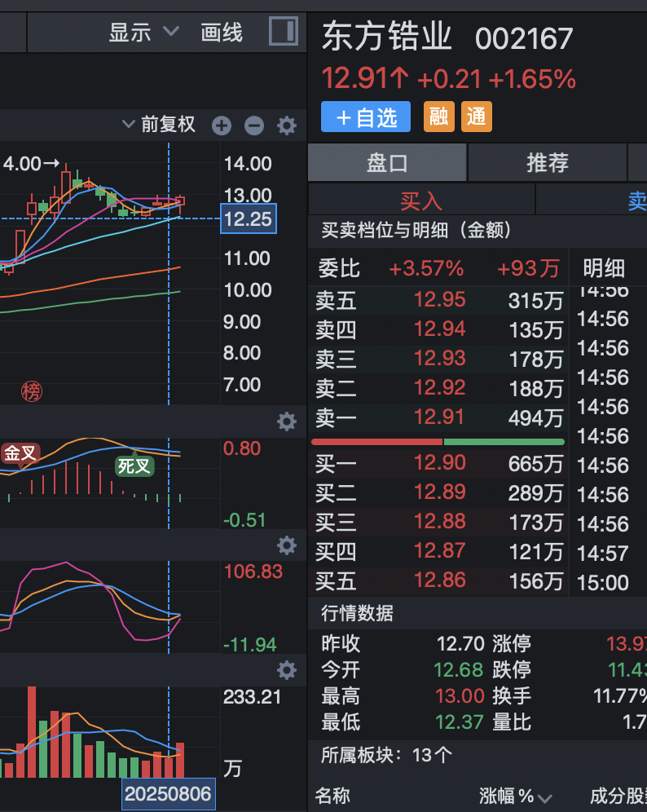Screen dimensions: 647x812
Task: Open KDJ indicator settings gear
Action: (287, 545)
